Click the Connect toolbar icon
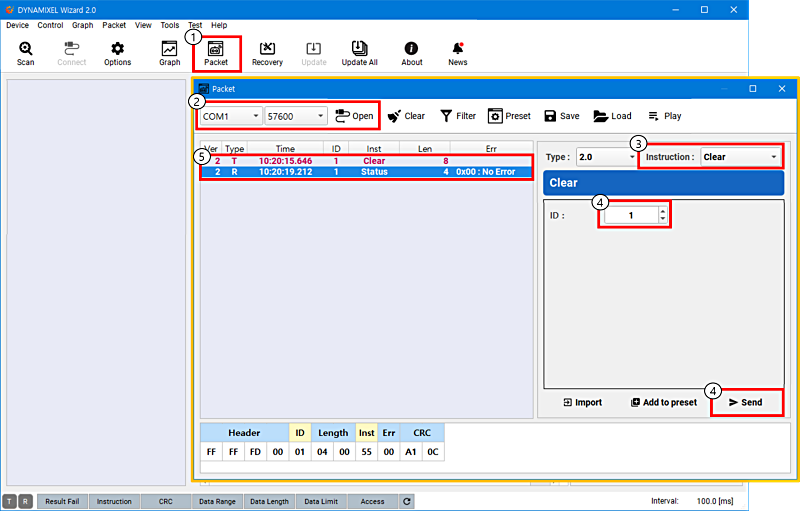800x511 pixels. point(71,54)
